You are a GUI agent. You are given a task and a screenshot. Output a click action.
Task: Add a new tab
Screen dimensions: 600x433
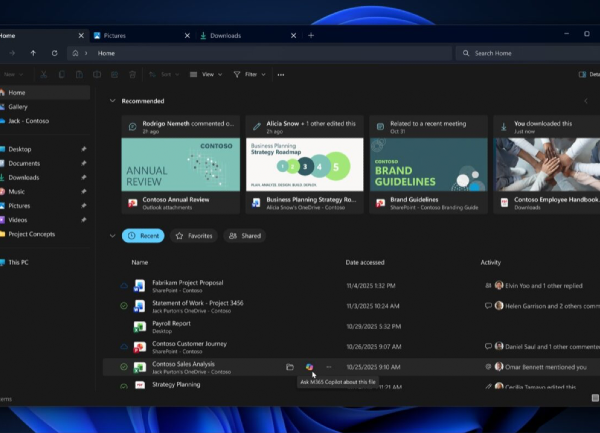tap(311, 36)
